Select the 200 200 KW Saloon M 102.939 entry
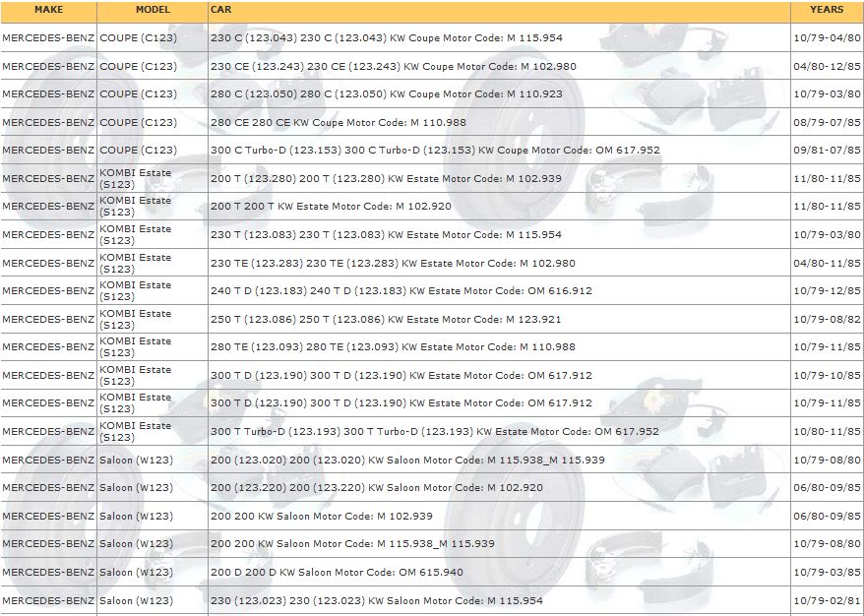This screenshot has width=864, height=616. (x=321, y=517)
